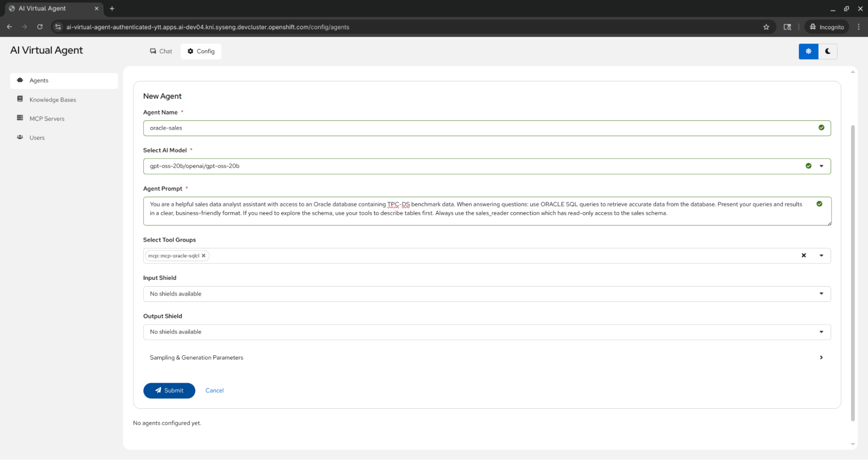Switch to light theme
868x460 pixels.
click(808, 51)
